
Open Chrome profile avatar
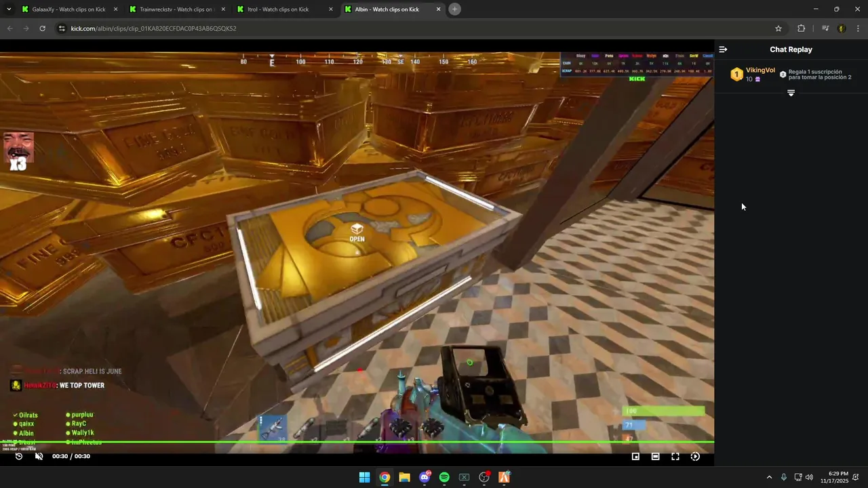[x=842, y=28]
